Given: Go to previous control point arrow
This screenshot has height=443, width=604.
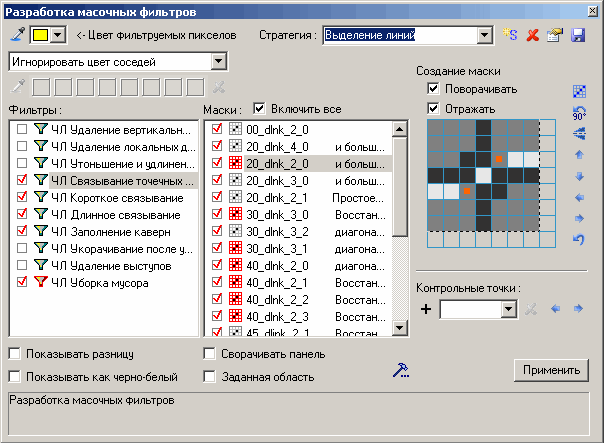Looking at the screenshot, I should coord(555,309).
